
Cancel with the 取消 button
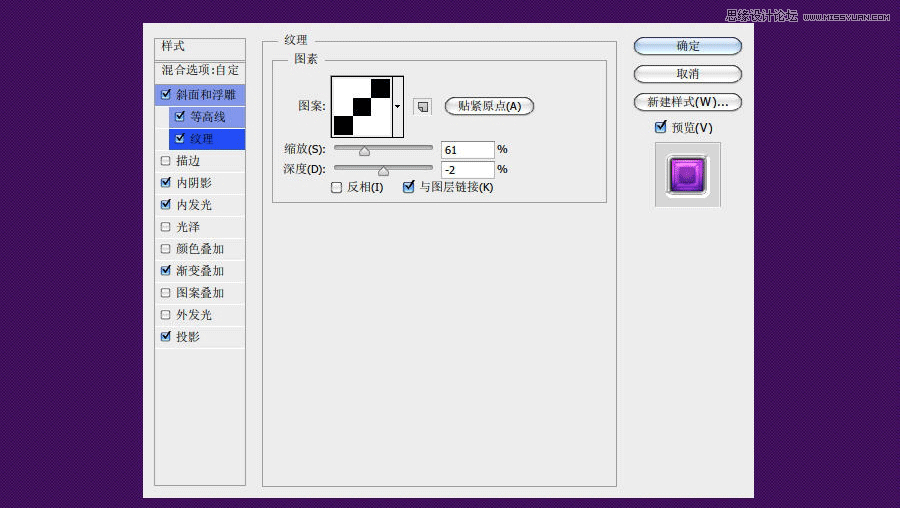688,74
